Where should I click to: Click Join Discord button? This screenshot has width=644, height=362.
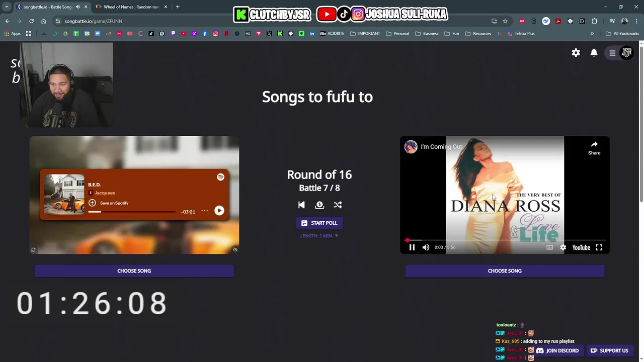click(557, 350)
